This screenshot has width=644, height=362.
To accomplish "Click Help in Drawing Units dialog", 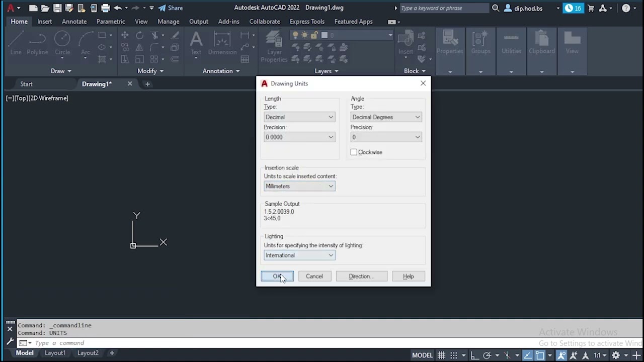I will click(409, 276).
